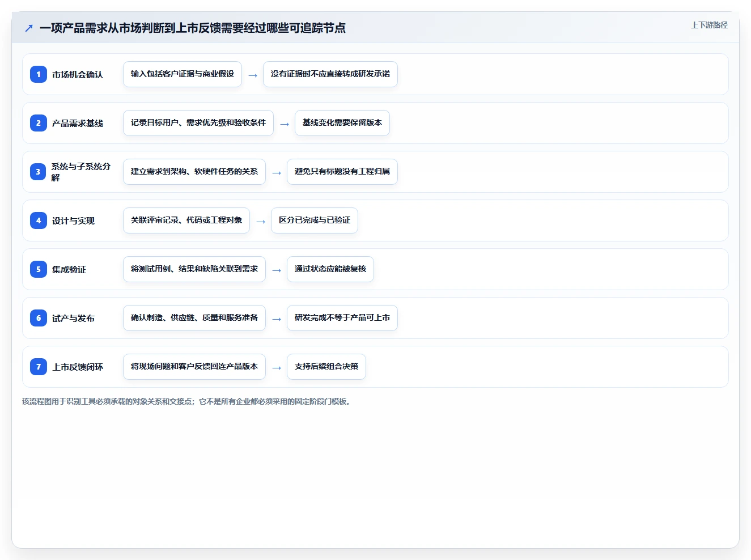Image resolution: width=751 pixels, height=560 pixels.
Task: Click the 设计与实现 step label
Action: pos(73,220)
